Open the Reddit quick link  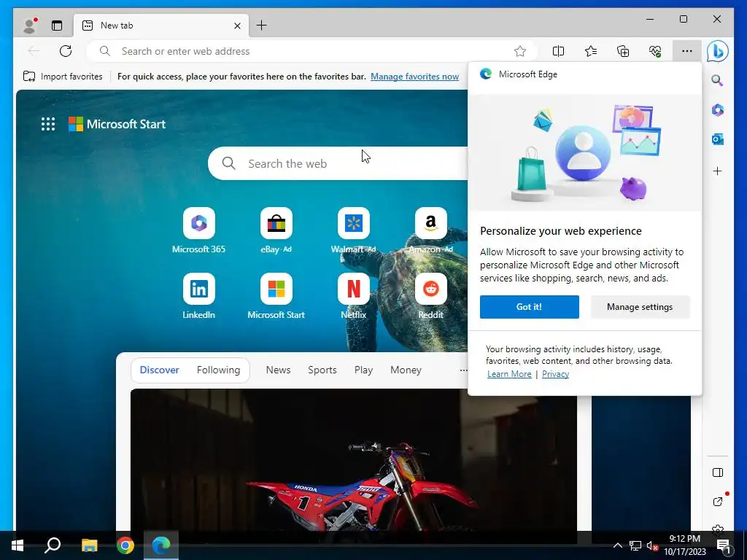point(430,296)
